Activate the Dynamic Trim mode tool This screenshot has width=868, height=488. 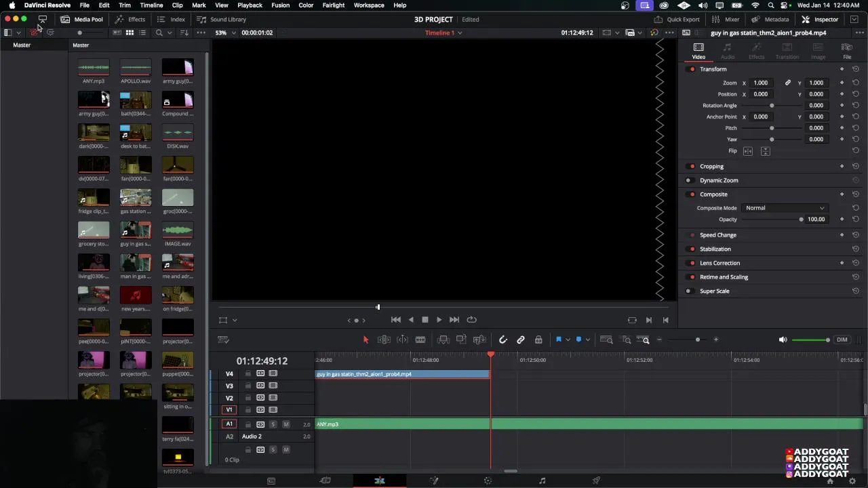pos(402,340)
